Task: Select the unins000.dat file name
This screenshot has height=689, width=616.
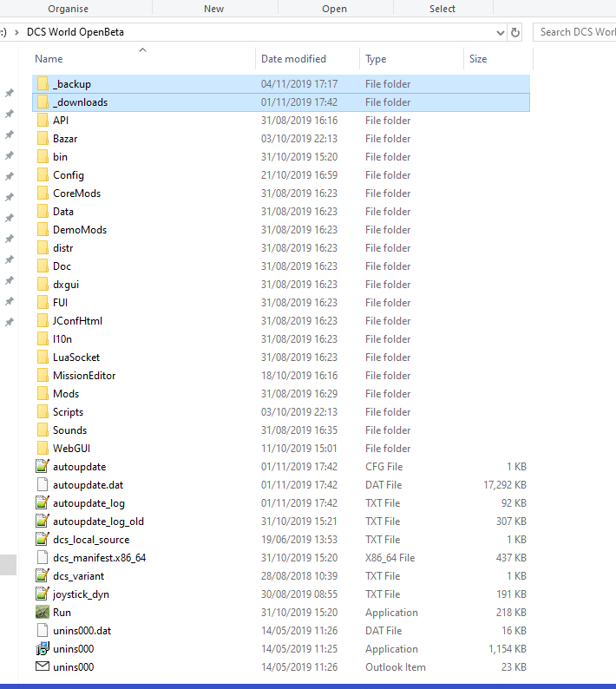Action: (x=82, y=631)
